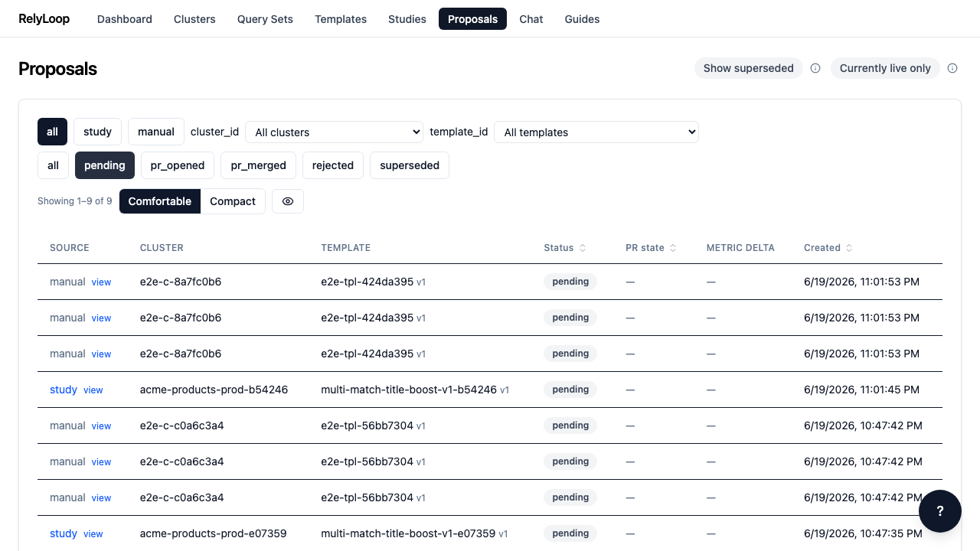Image resolution: width=980 pixels, height=551 pixels.
Task: Click the CLUSTER column header
Action: click(162, 248)
